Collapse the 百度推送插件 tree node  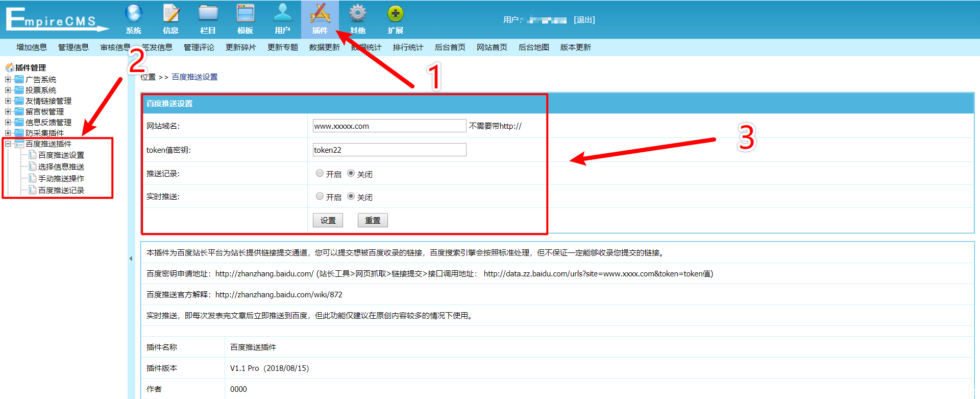pos(8,144)
